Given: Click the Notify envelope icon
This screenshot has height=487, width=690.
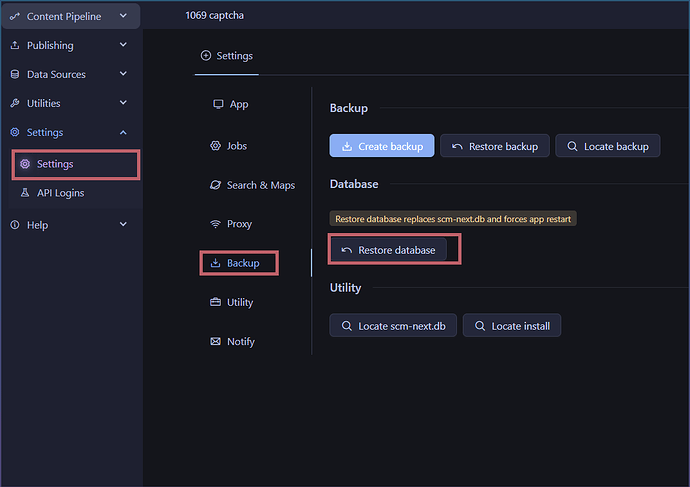Looking at the screenshot, I should coord(215,341).
